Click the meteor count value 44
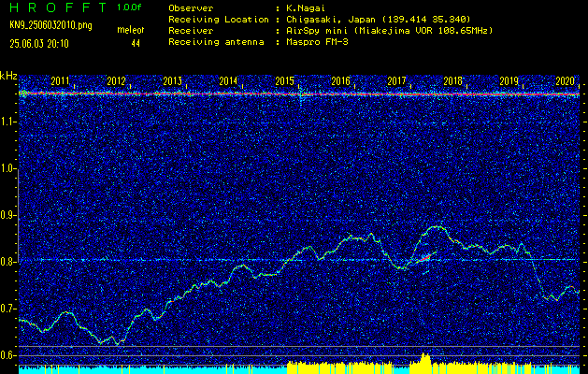The image size is (588, 374). 136,44
